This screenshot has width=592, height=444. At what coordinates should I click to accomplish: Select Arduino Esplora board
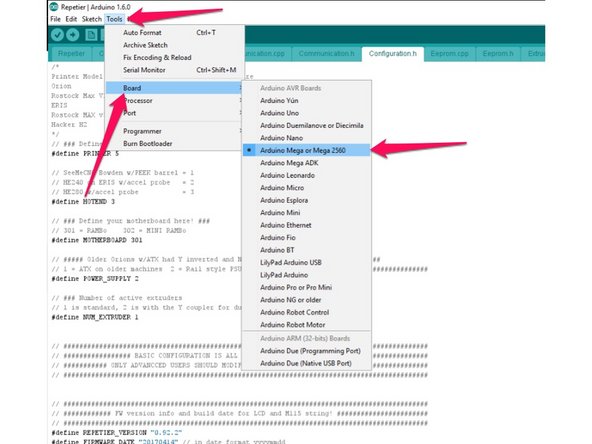(x=306, y=200)
